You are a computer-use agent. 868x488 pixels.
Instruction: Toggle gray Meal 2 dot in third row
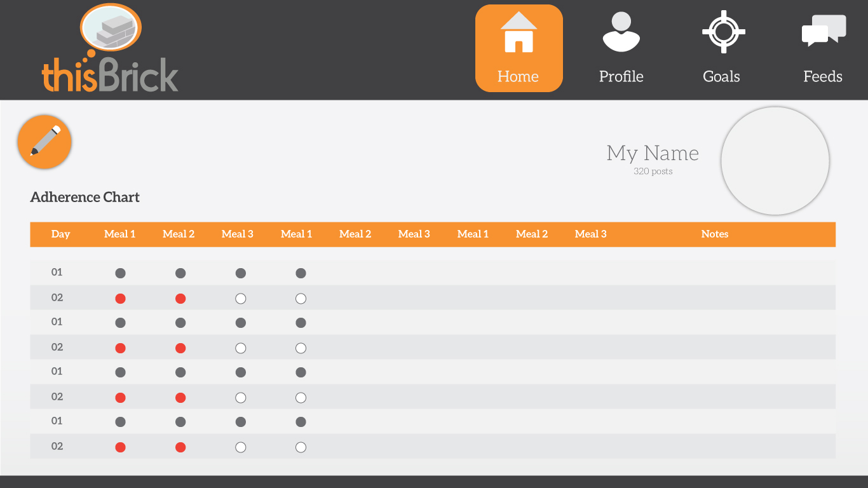click(x=180, y=323)
